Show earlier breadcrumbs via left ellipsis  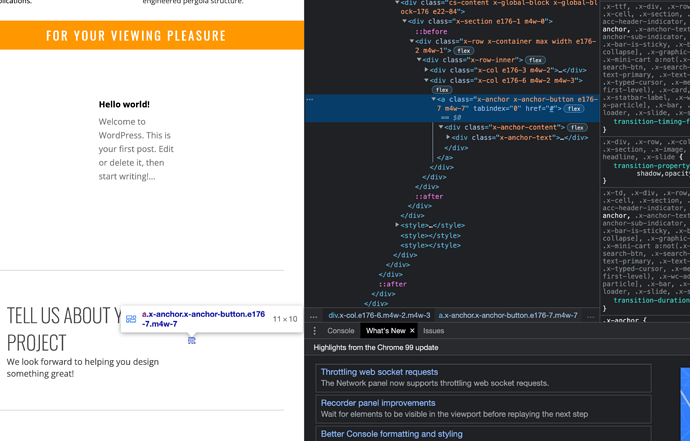click(x=313, y=316)
